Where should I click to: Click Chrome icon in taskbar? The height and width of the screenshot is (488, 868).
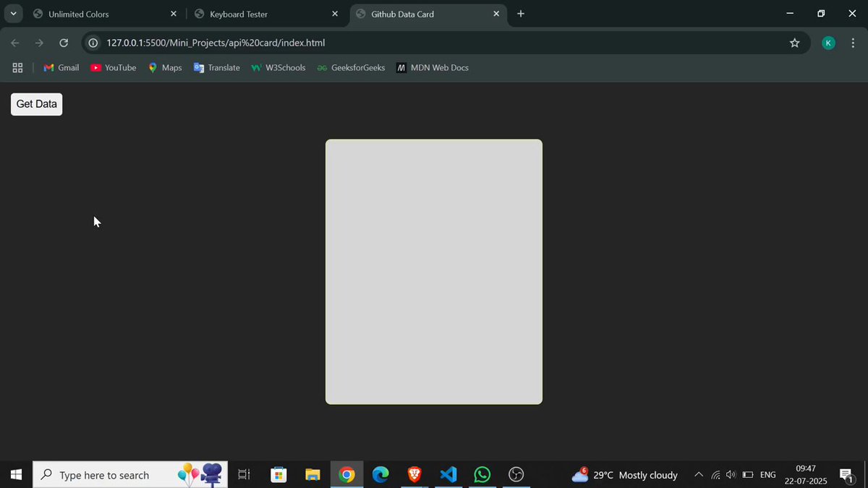coord(346,475)
